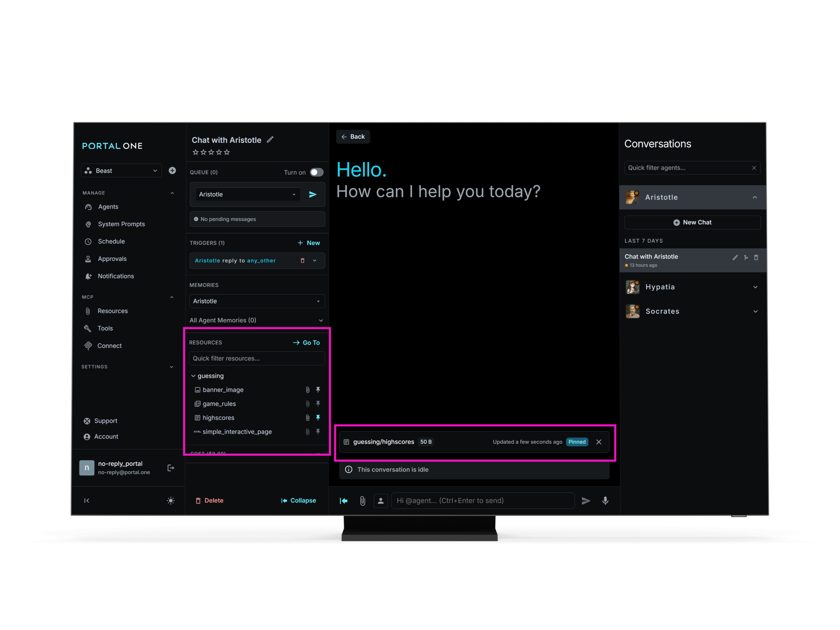This screenshot has width=840, height=630.
Task: Open the Approvals menu item
Action: [112, 259]
